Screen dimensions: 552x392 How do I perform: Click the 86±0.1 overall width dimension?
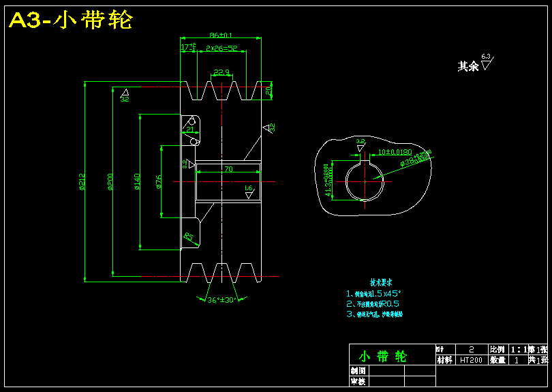tap(221, 35)
